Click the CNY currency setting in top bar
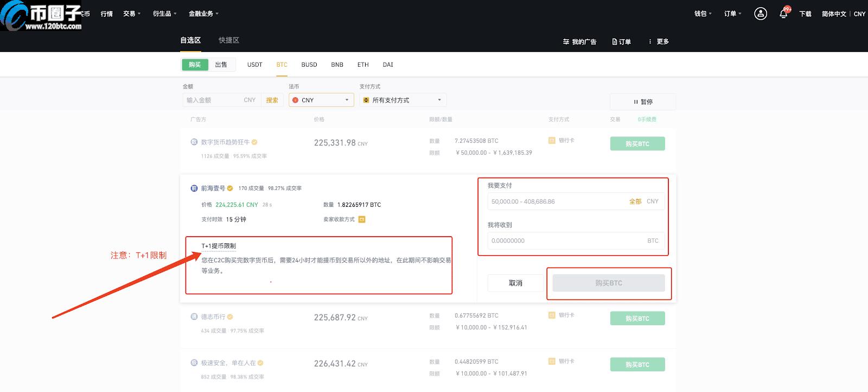868x392 pixels. click(859, 14)
